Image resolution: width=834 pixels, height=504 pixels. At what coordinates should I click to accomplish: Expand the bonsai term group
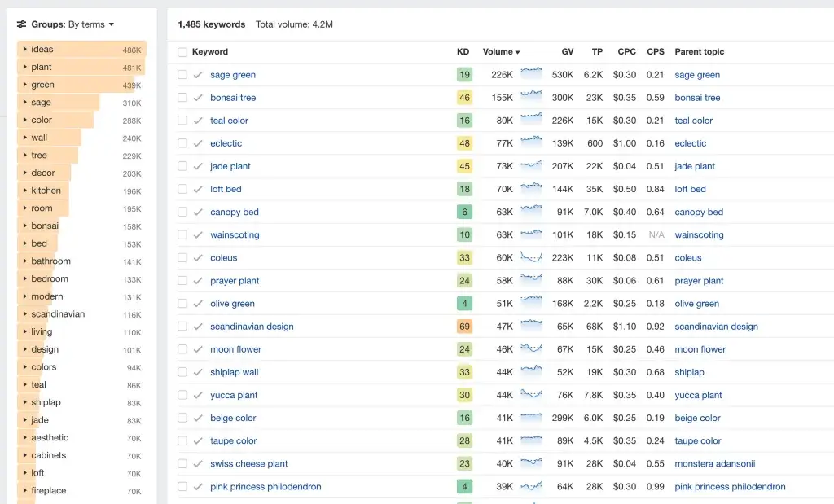pyautogui.click(x=24, y=226)
